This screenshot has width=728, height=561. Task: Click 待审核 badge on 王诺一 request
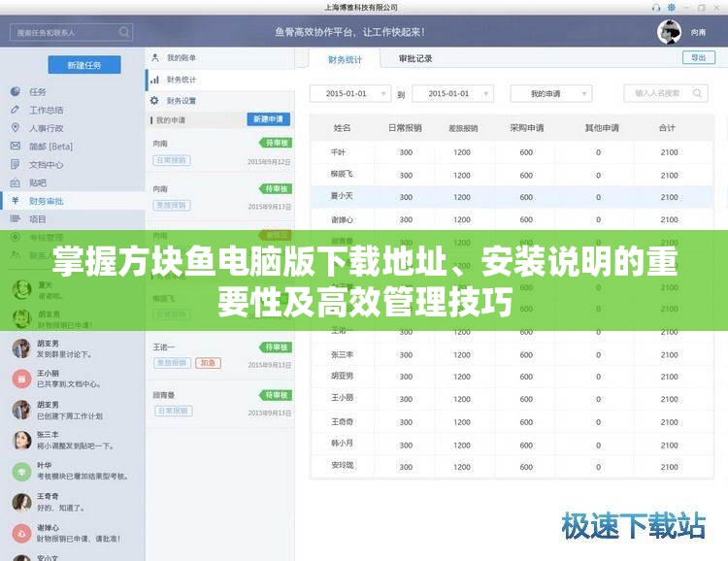pos(276,346)
